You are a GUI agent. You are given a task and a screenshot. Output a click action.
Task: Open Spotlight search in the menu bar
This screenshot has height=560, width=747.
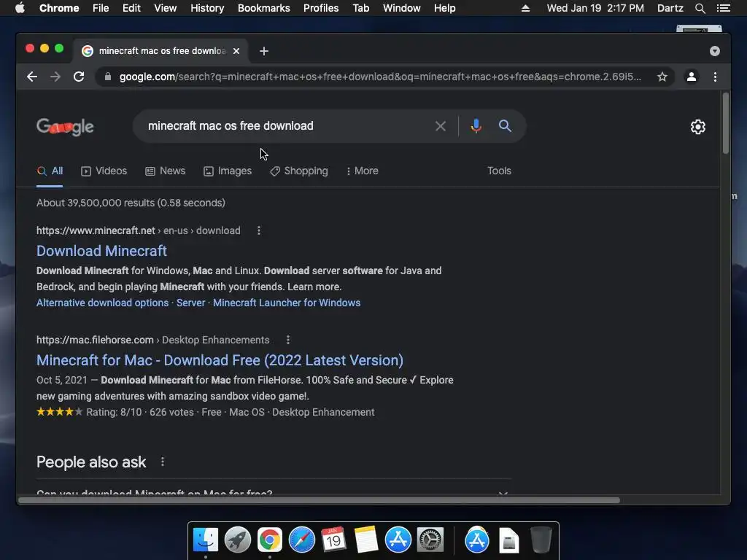click(700, 8)
